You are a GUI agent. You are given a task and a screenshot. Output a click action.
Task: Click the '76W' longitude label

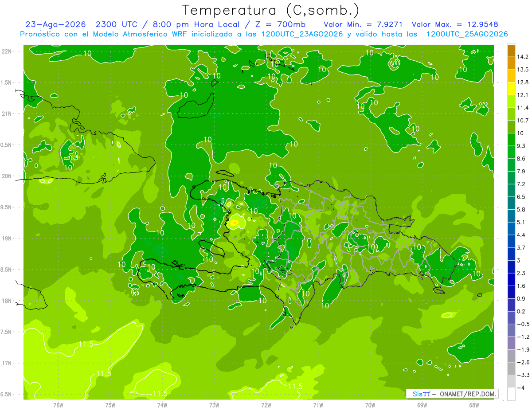pyautogui.click(x=58, y=405)
